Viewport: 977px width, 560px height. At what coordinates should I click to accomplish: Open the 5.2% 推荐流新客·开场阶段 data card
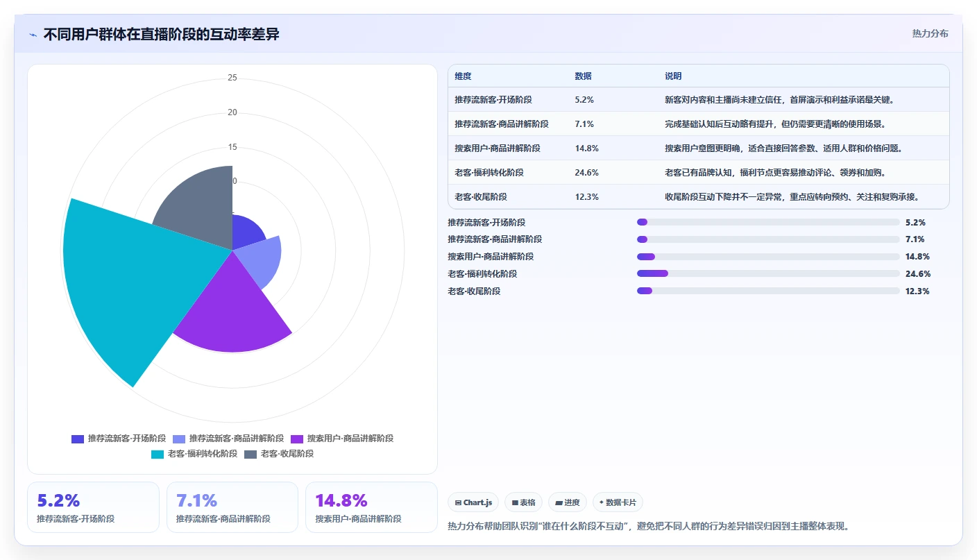click(x=93, y=507)
